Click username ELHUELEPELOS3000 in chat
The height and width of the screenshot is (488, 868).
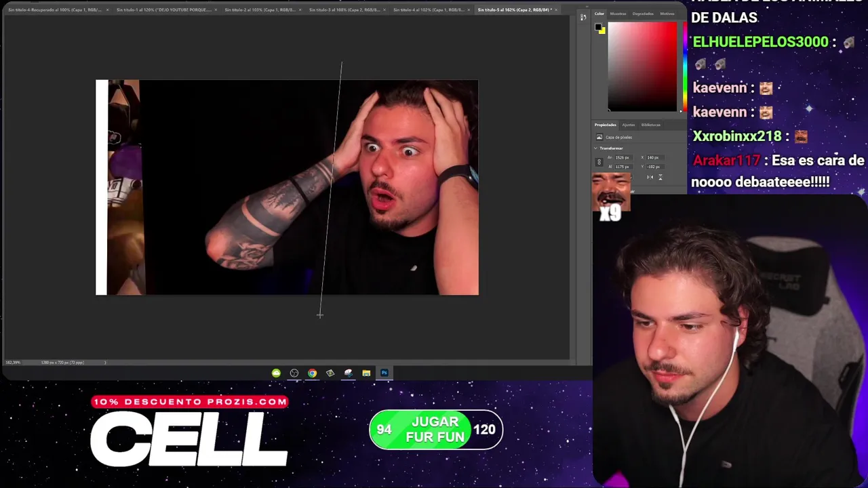click(760, 42)
